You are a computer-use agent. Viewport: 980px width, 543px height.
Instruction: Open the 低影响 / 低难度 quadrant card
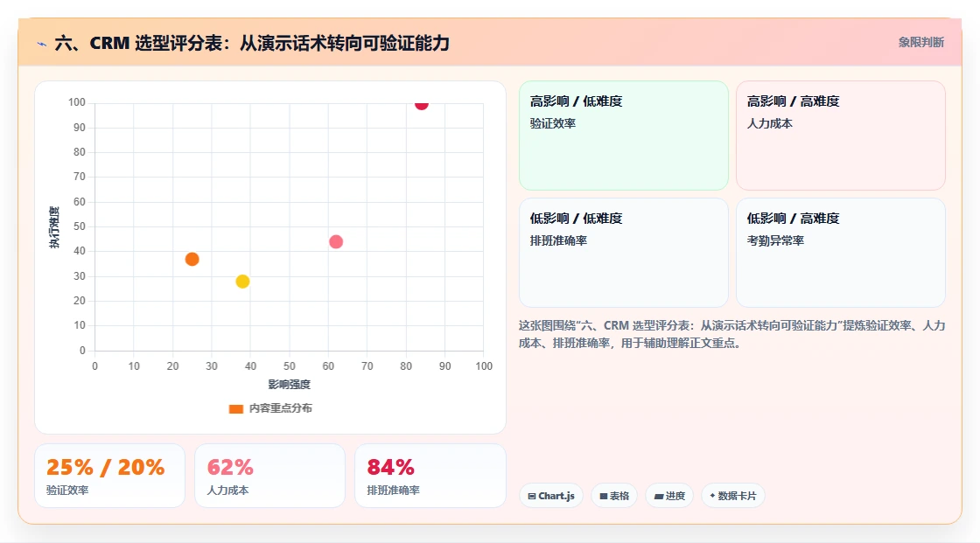(x=623, y=253)
